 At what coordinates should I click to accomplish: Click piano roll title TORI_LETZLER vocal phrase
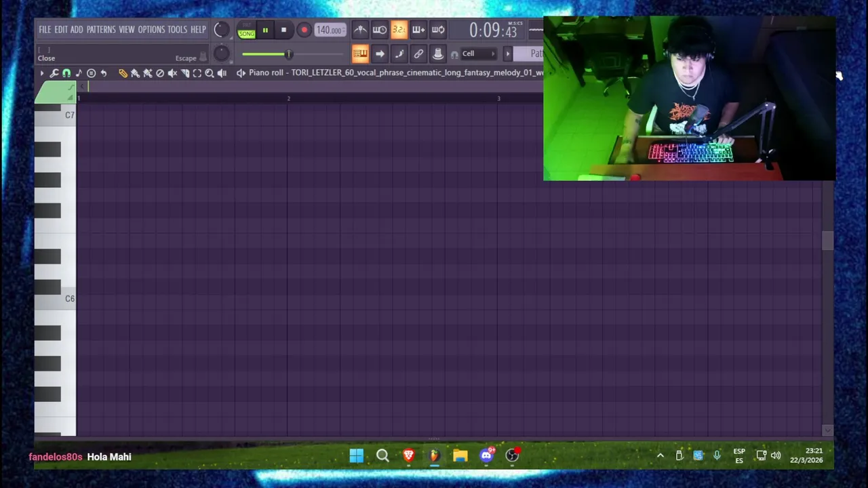click(416, 73)
